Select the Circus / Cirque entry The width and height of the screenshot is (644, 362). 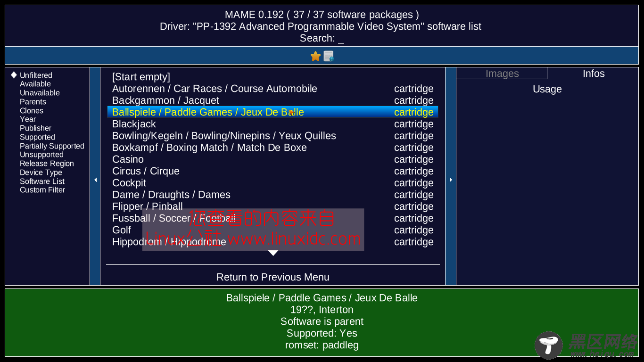273,171
